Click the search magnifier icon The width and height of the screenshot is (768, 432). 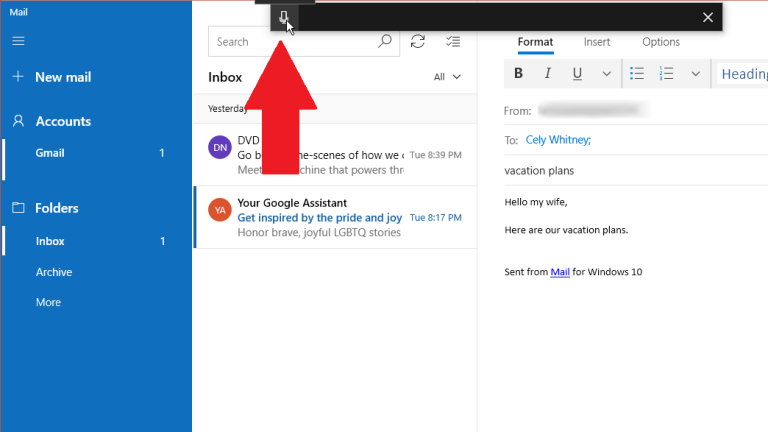point(385,41)
